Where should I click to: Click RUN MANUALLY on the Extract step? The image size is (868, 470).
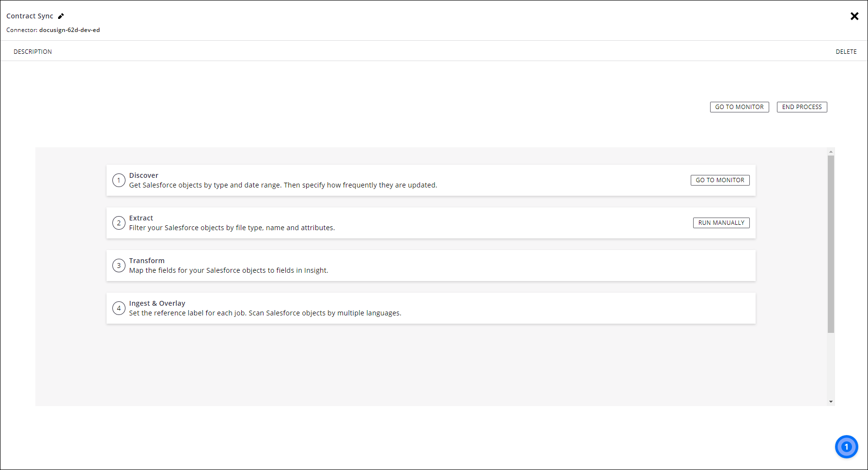tap(721, 222)
